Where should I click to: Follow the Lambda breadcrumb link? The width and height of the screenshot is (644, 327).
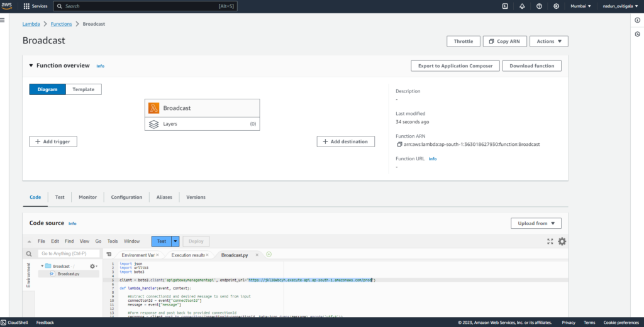click(31, 25)
